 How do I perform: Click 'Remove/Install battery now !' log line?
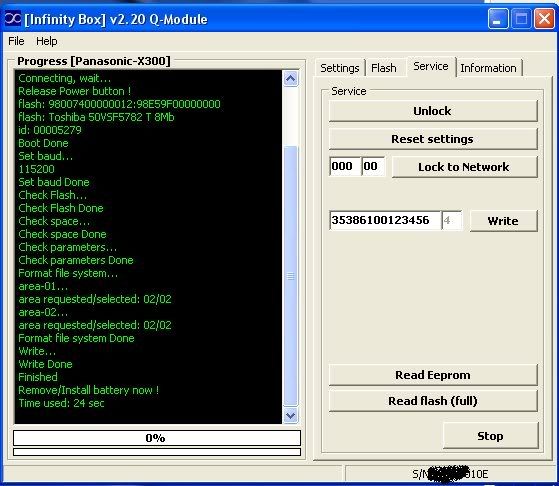pos(89,390)
